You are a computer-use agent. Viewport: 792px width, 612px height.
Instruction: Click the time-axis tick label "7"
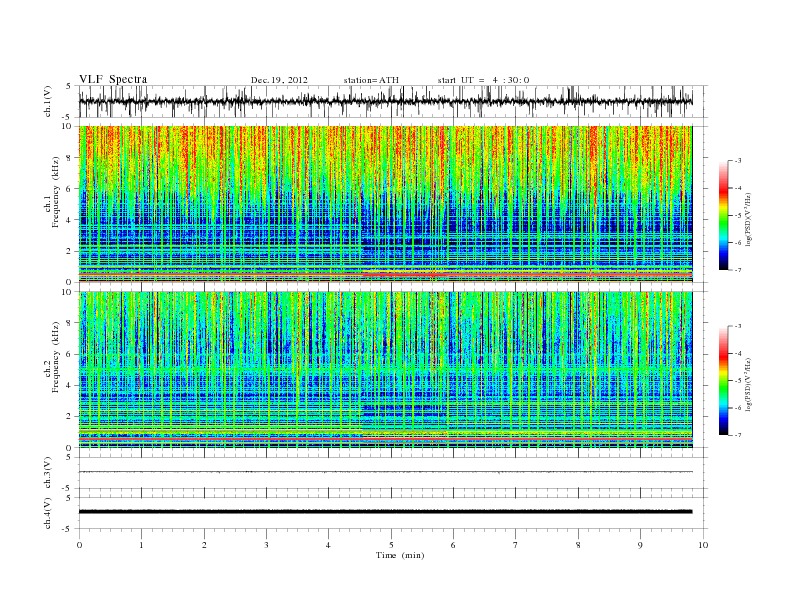click(x=516, y=545)
